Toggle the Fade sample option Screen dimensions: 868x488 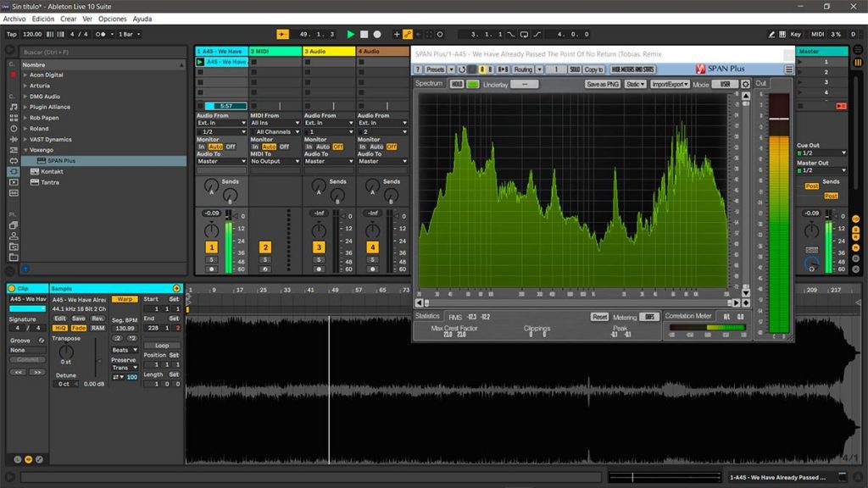point(78,328)
